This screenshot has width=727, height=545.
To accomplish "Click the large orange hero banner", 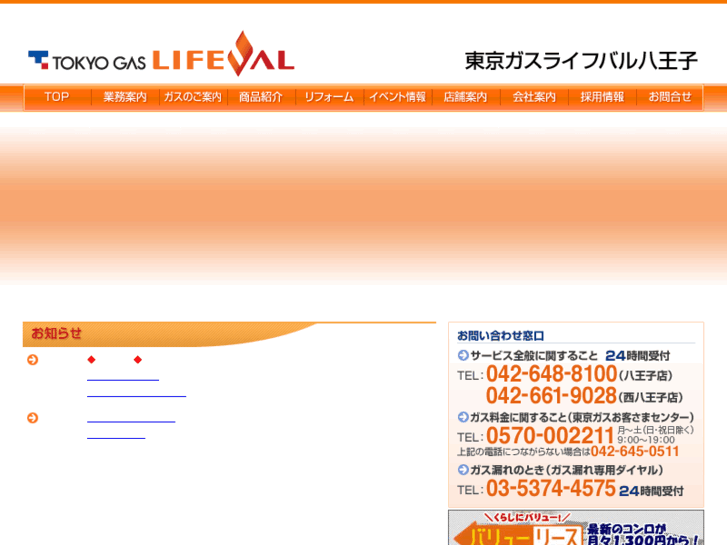I will pyautogui.click(x=364, y=204).
